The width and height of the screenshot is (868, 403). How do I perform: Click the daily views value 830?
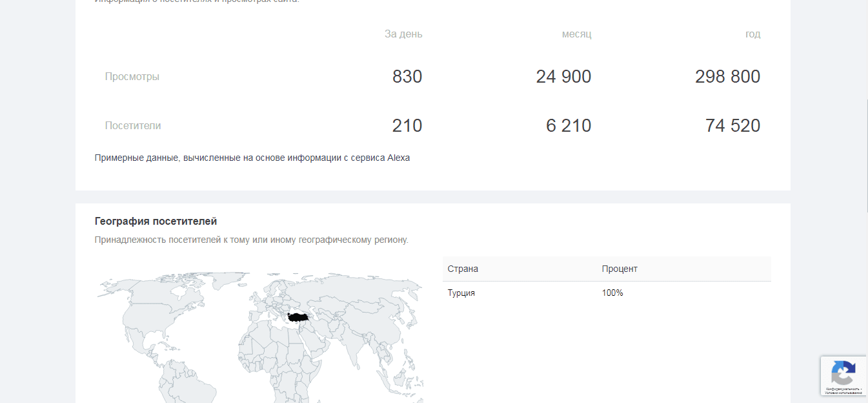point(407,77)
